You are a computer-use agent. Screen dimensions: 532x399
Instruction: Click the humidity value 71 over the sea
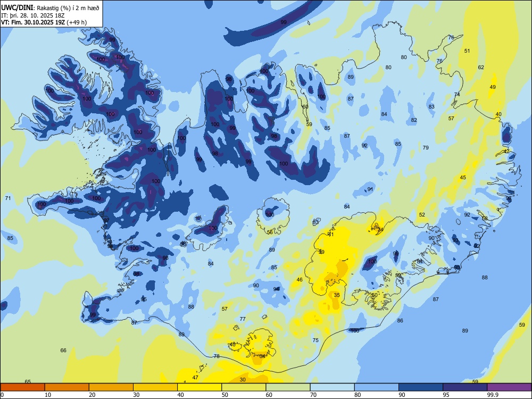pos(8,198)
